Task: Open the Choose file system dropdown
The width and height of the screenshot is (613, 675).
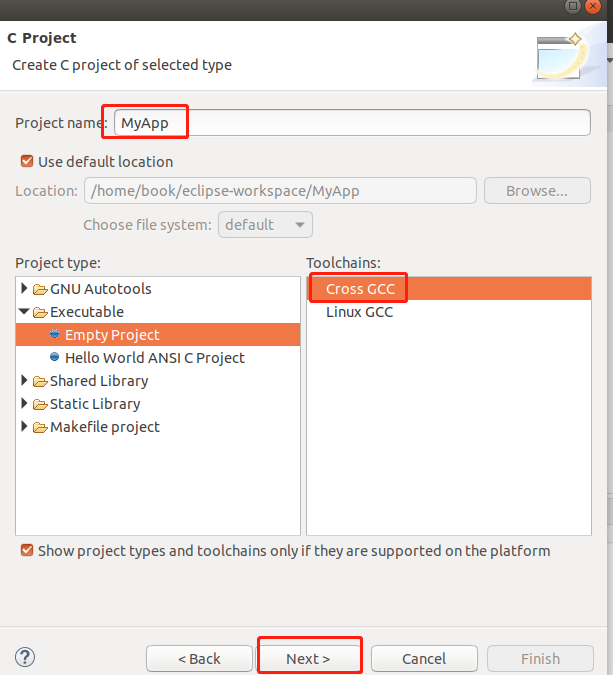Action: point(265,224)
